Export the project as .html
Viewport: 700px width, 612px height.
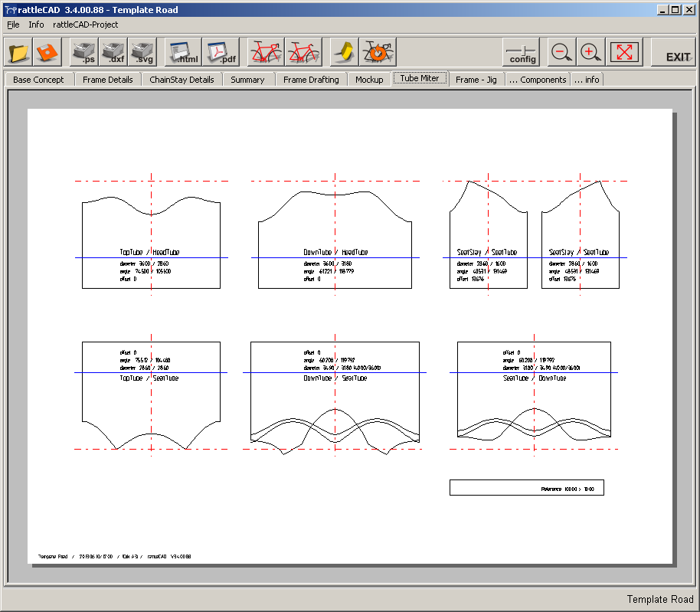tap(182, 53)
